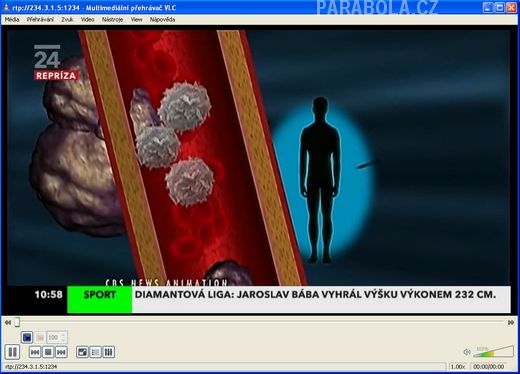Open the Přehrávání menu

40,20
